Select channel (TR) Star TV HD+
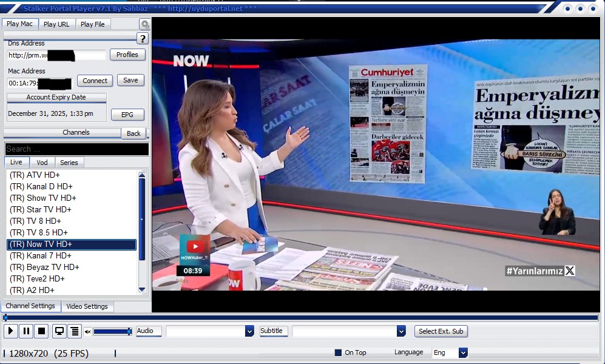 [x=72, y=210]
